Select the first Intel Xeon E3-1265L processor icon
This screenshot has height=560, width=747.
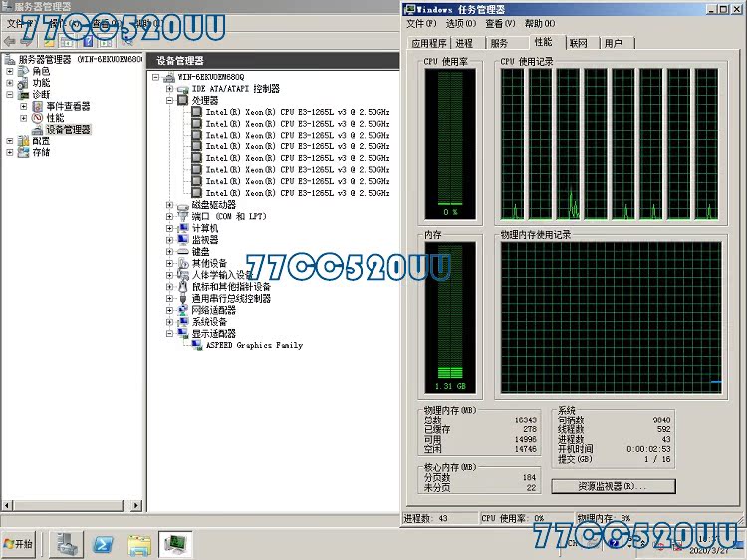pyautogui.click(x=197, y=112)
